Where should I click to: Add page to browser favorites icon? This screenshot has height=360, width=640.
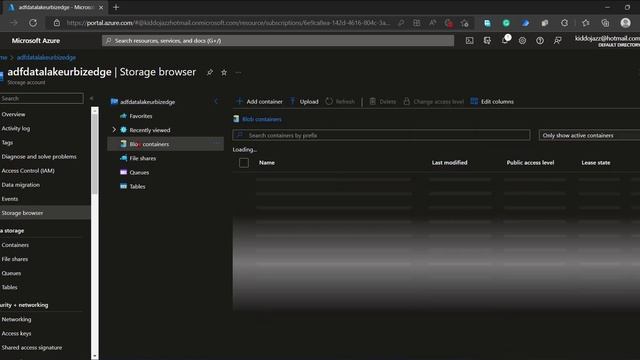[464, 23]
